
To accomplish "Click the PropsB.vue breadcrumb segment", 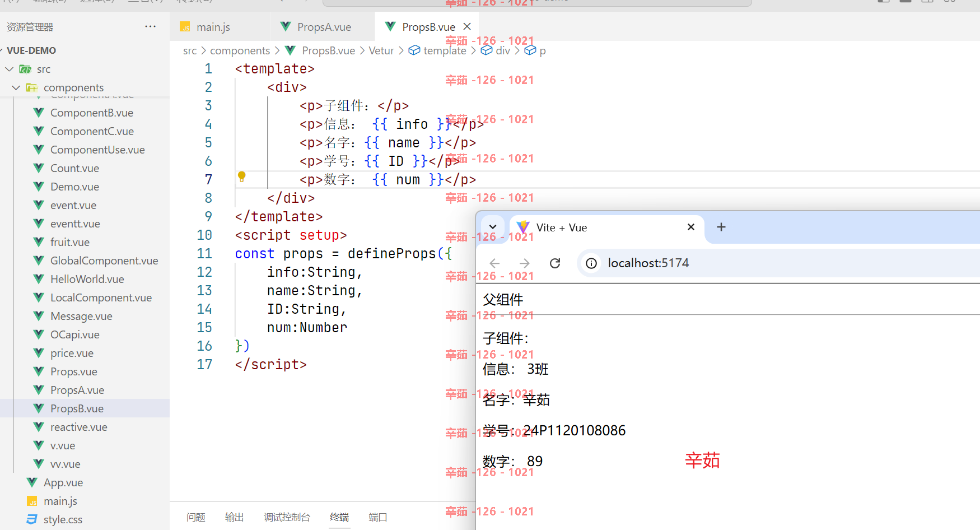I will pyautogui.click(x=328, y=50).
